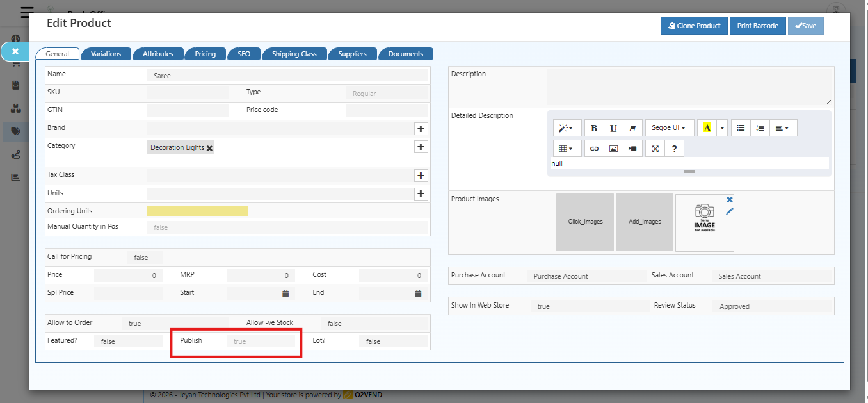Click the Clone Product button

694,26
